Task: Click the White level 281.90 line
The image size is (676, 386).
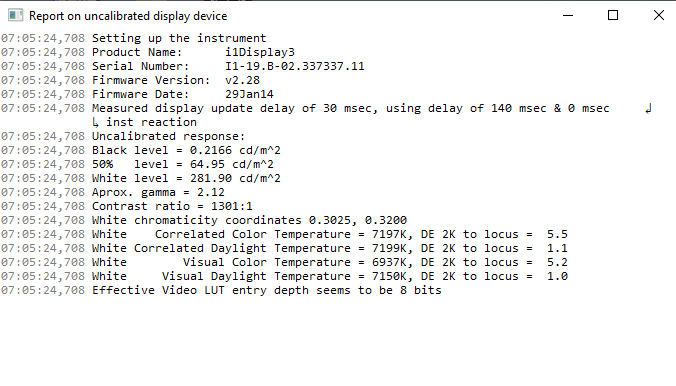Action: (141, 179)
